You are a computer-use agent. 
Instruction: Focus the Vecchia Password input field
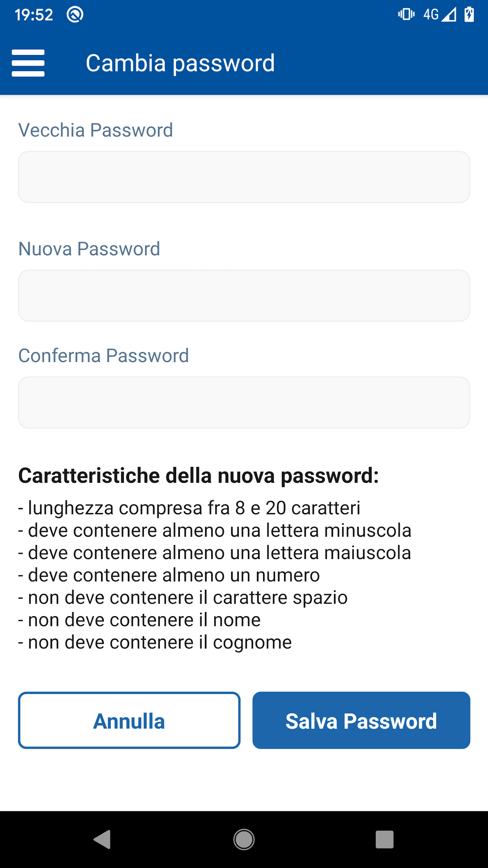coord(244,177)
